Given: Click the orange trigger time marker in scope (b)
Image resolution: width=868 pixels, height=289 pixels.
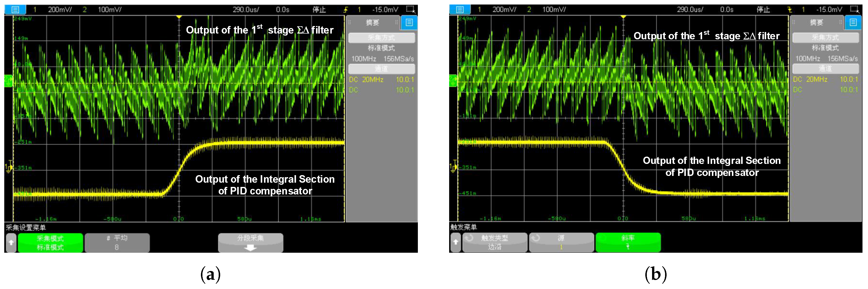Looking at the screenshot, I should [623, 17].
